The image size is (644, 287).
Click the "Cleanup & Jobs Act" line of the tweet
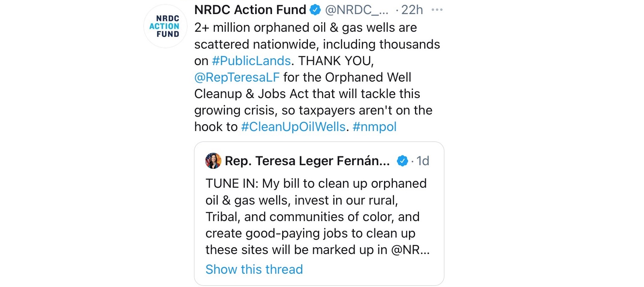(x=307, y=94)
